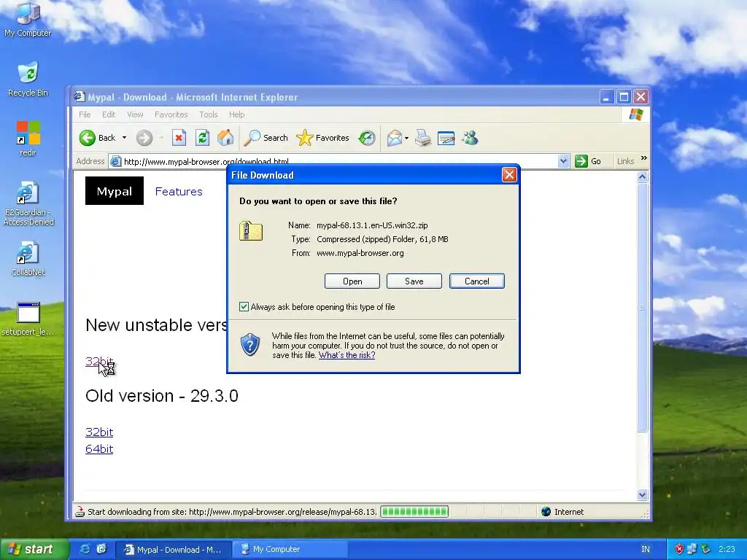Click the Mypal logo on the page
The image size is (747, 560).
(x=115, y=191)
